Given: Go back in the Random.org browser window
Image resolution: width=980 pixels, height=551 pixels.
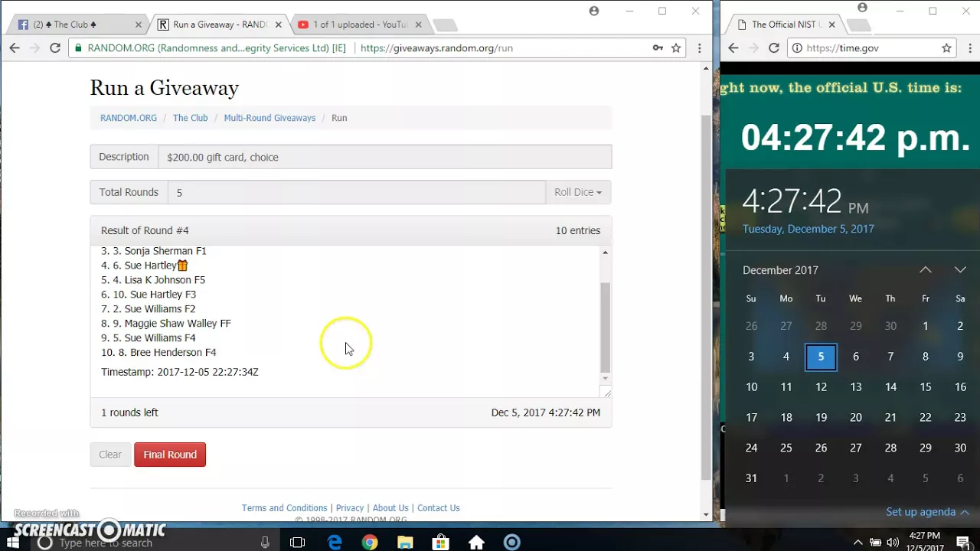Looking at the screenshot, I should click(15, 47).
